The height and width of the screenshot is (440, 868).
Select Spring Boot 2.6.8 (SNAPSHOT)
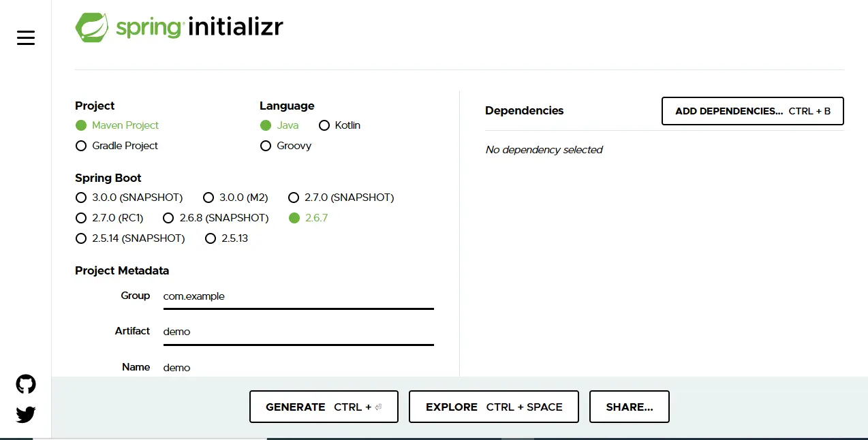click(215, 218)
